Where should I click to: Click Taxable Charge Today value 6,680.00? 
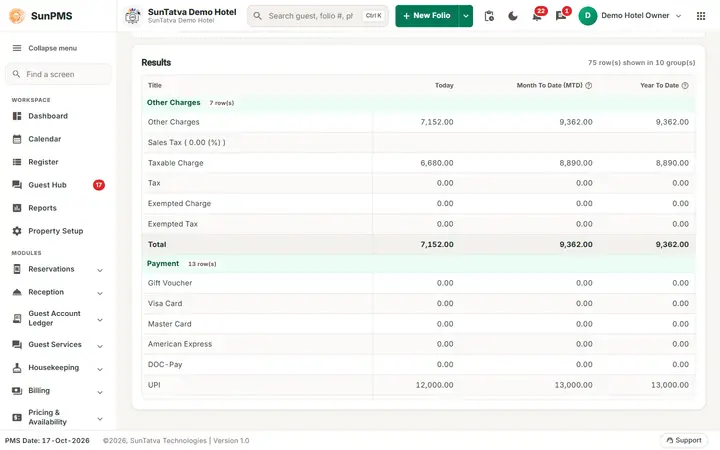pyautogui.click(x=437, y=163)
